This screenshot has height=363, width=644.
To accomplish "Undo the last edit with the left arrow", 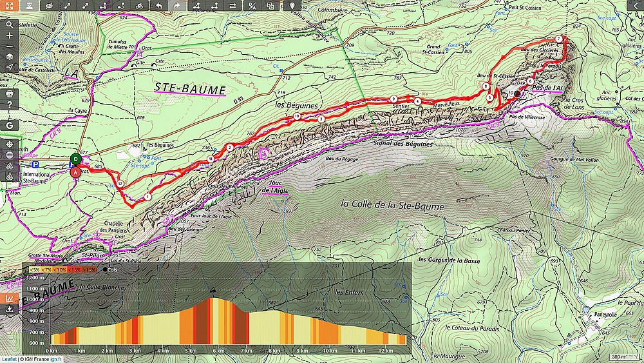I will pos(158,5).
